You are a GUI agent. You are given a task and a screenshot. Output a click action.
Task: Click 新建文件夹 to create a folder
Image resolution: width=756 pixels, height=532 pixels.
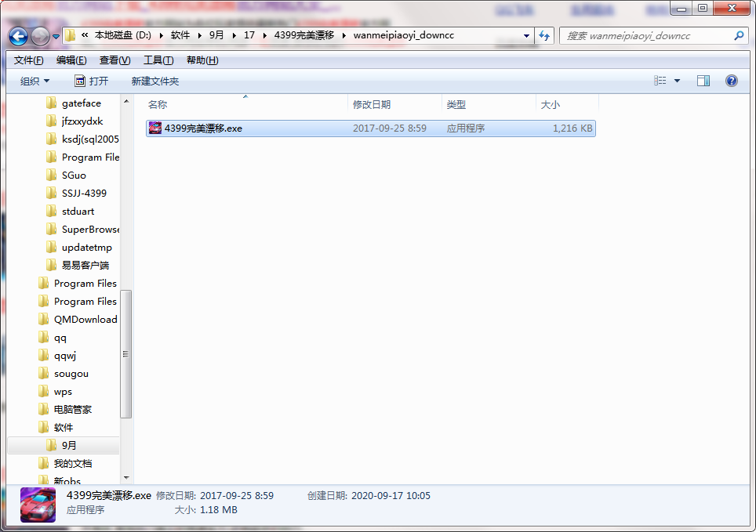[155, 81]
